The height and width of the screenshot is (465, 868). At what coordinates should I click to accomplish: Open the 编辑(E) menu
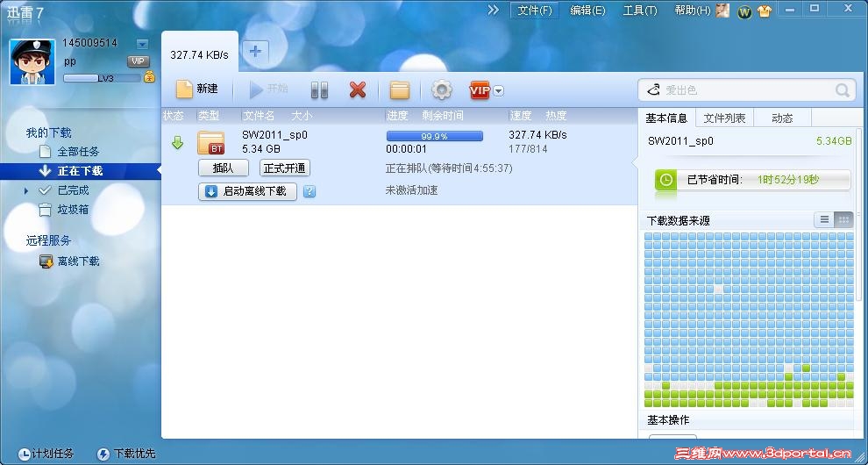(588, 11)
